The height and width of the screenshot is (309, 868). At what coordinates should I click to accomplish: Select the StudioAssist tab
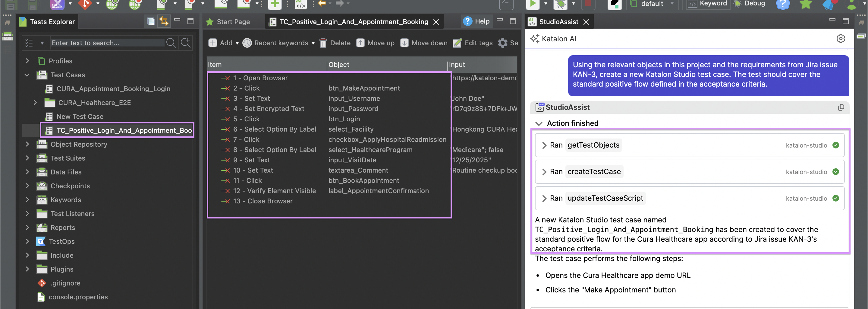[560, 22]
